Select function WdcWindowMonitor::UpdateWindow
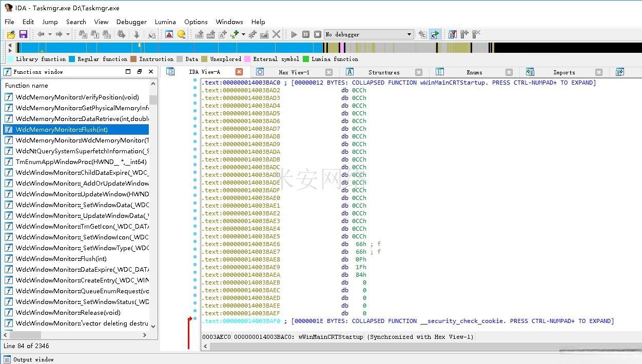642x364 pixels. [x=77, y=194]
